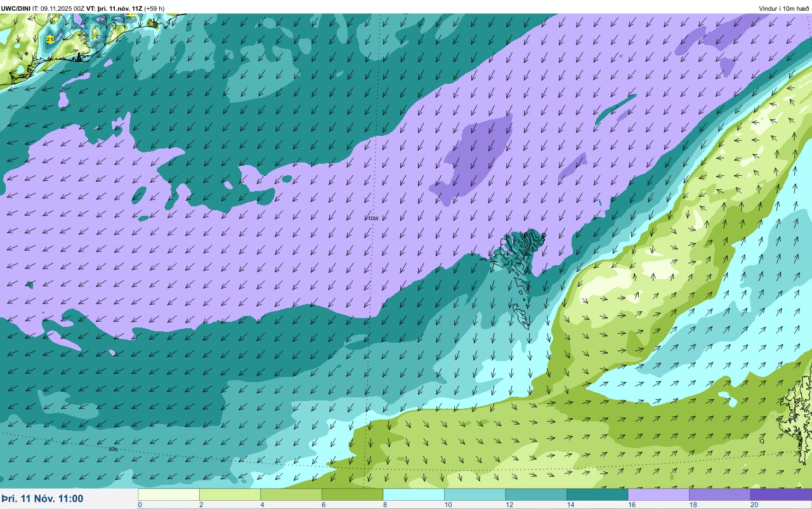Click the 10–12 turquoise legend swatch
Viewport: 812px width, 509px height.
point(475,494)
